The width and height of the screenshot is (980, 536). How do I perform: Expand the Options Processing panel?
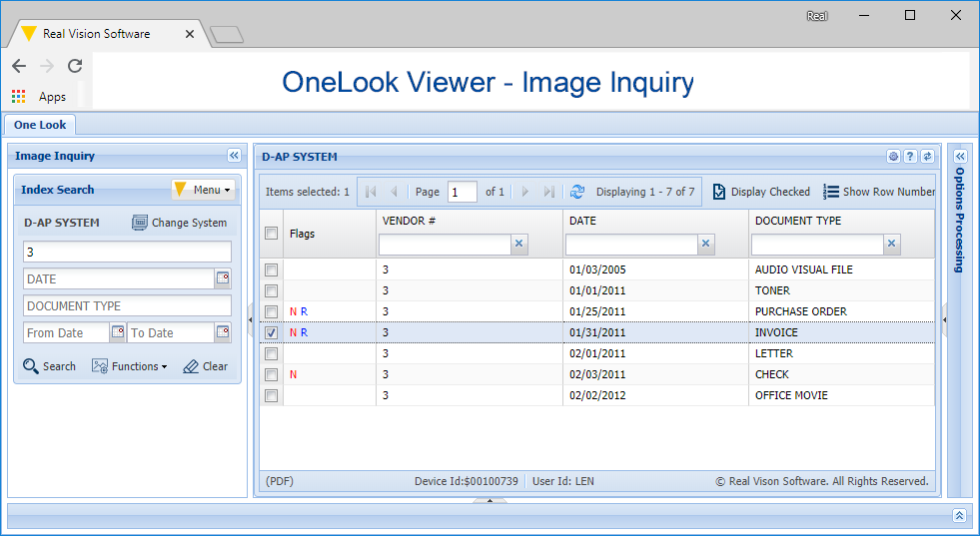(960, 156)
